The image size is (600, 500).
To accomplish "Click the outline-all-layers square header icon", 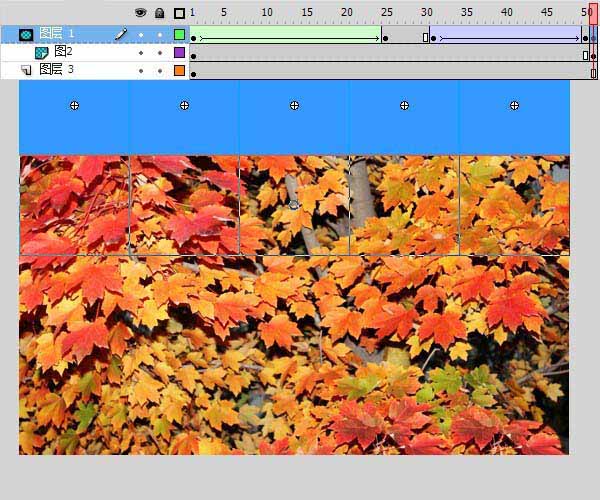I will coord(179,14).
